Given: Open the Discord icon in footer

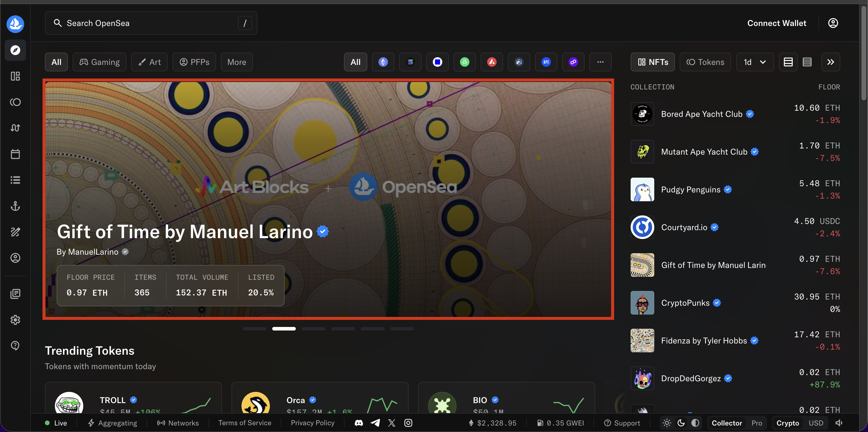Looking at the screenshot, I should tap(359, 423).
